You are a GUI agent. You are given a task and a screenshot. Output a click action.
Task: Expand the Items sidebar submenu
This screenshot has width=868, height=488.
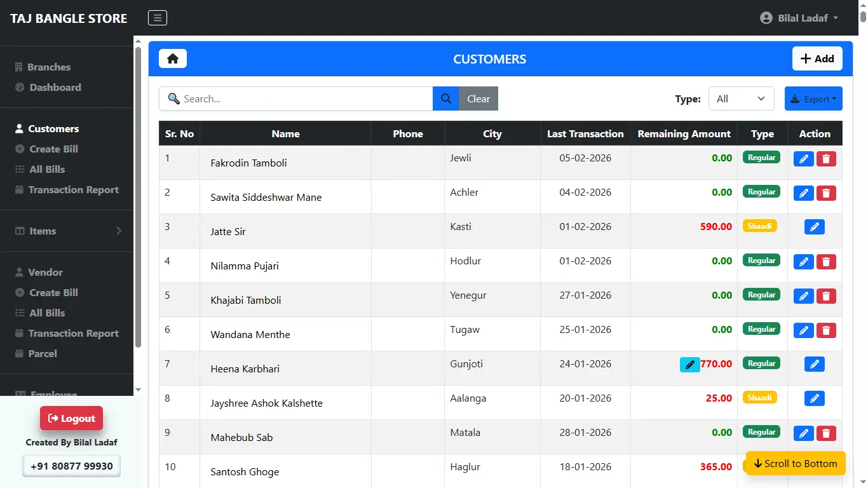click(67, 231)
